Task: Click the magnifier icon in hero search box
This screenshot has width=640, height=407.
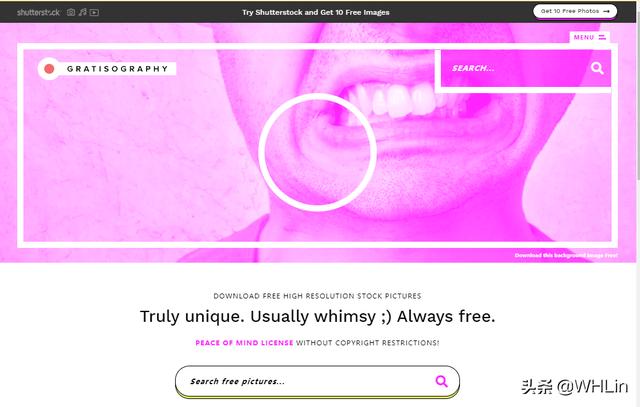Action: tap(597, 68)
